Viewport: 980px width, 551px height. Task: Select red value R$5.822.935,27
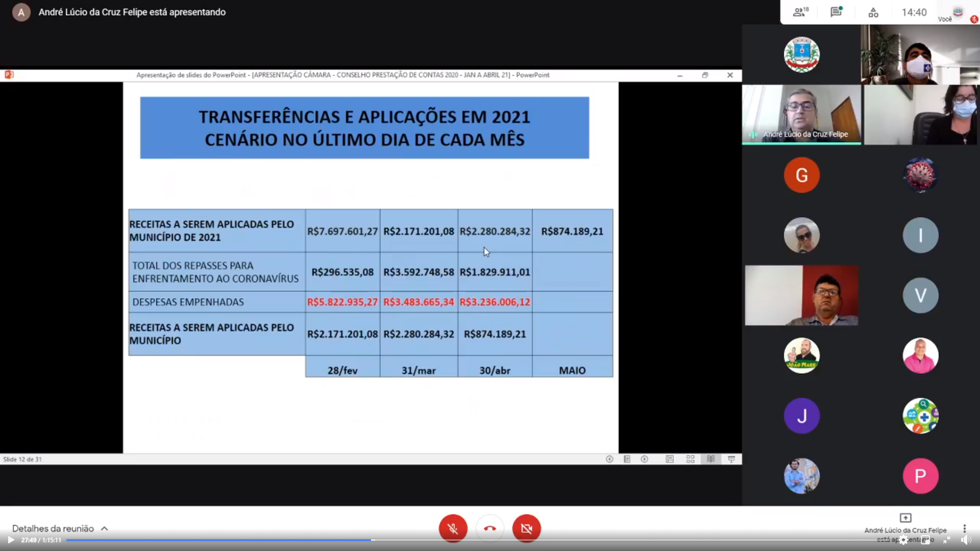point(342,302)
